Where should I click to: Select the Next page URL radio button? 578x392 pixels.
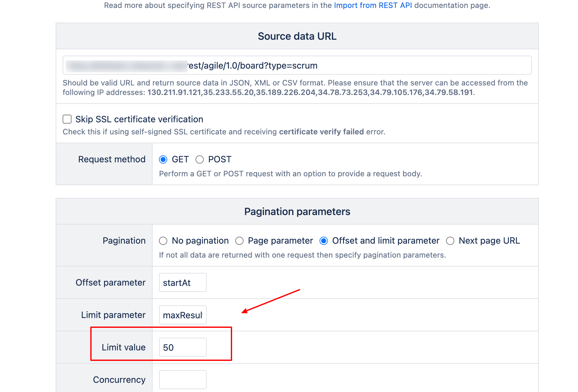450,241
